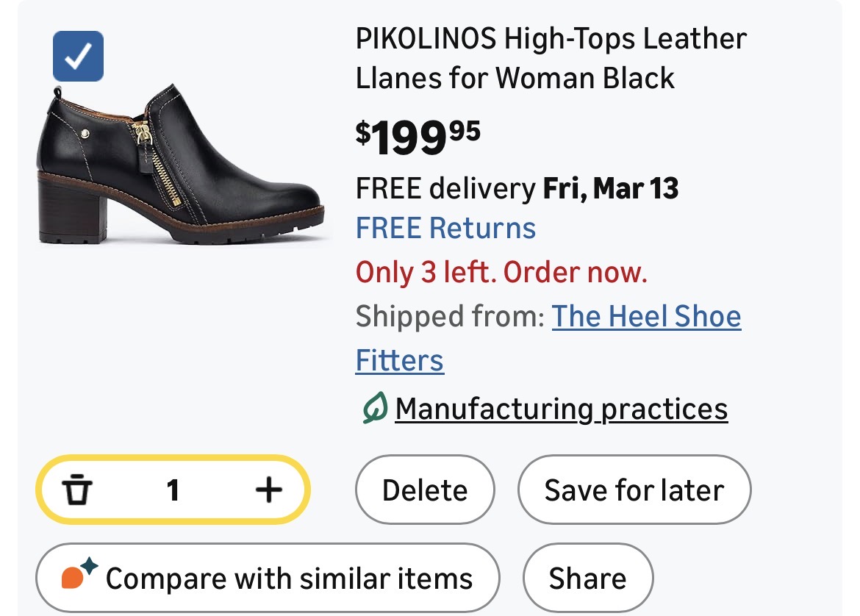
Task: Open The Heel Shoe Fitters seller link
Action: click(x=646, y=317)
